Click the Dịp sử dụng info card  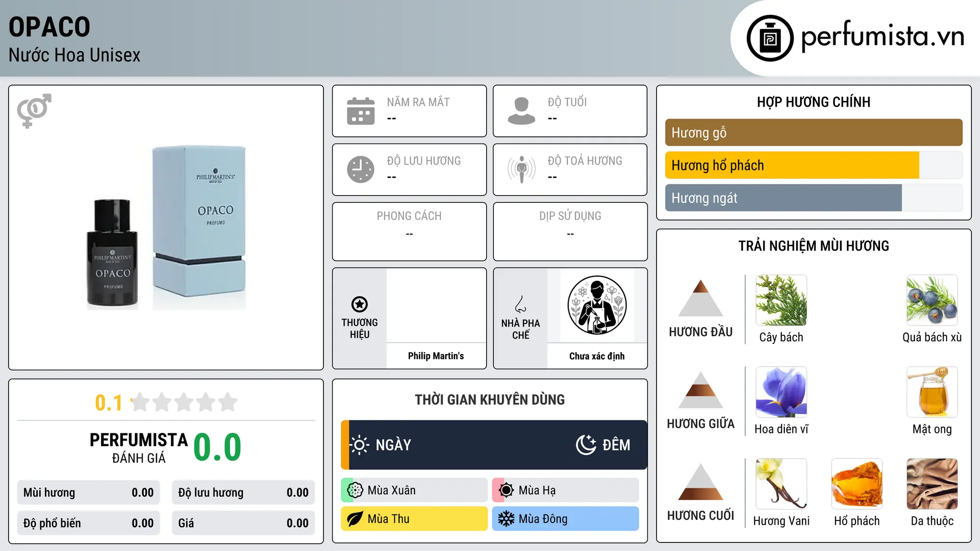570,231
